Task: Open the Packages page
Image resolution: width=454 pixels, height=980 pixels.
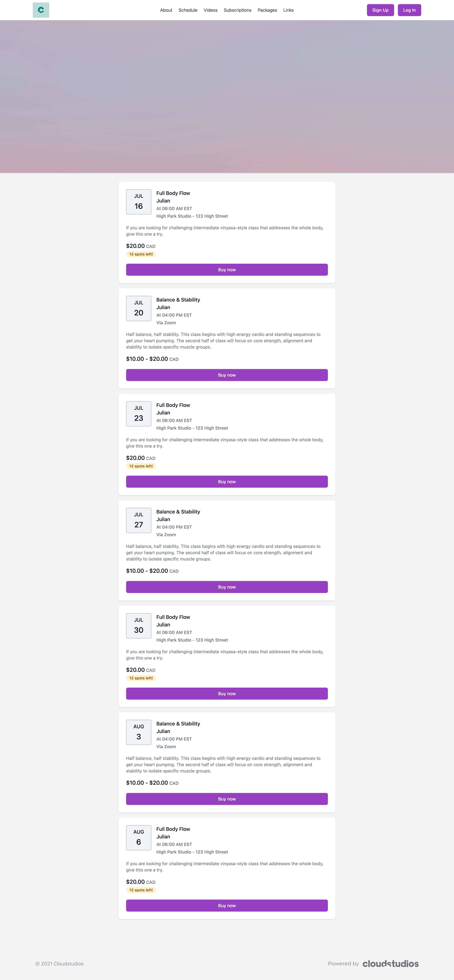Action: pos(267,10)
